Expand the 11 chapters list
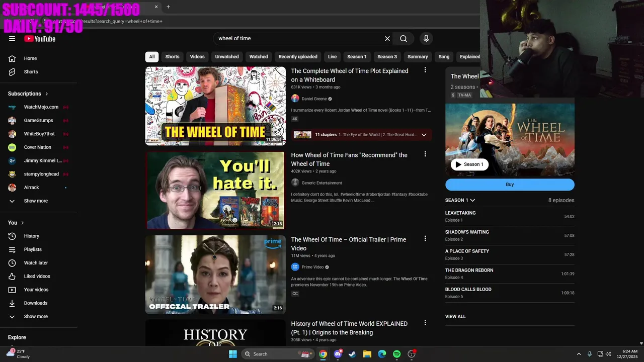Viewport: 644px width, 362px height. click(x=361, y=135)
